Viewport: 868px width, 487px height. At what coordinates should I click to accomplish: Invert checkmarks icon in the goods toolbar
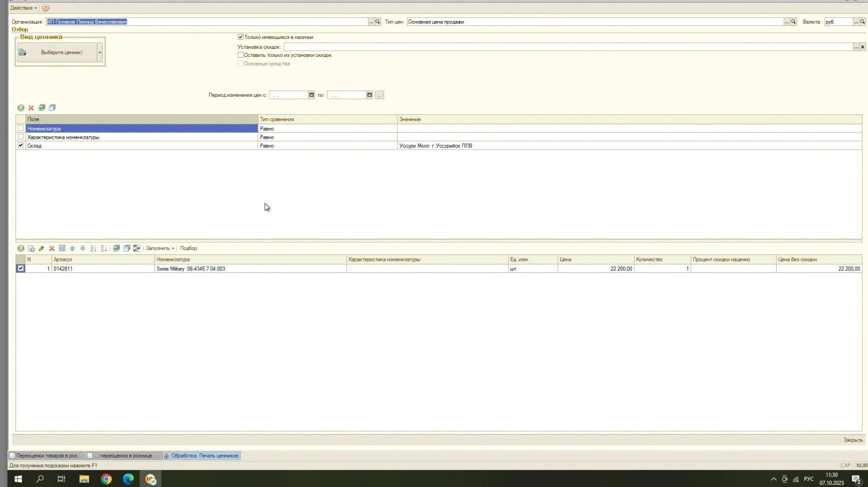[x=137, y=248]
